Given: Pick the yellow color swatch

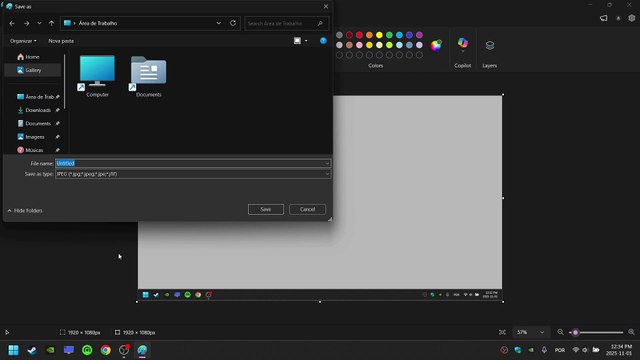Looking at the screenshot, I should click(x=379, y=35).
